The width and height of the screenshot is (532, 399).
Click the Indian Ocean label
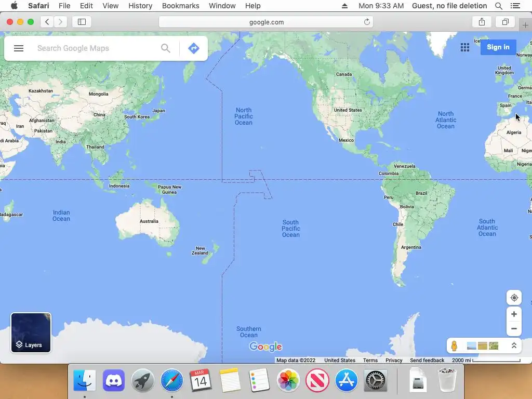pyautogui.click(x=61, y=216)
